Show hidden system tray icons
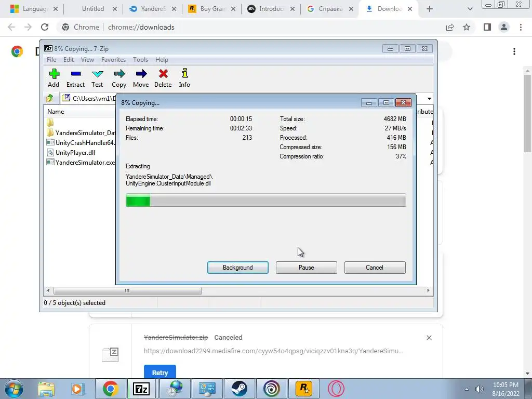 pos(467,389)
